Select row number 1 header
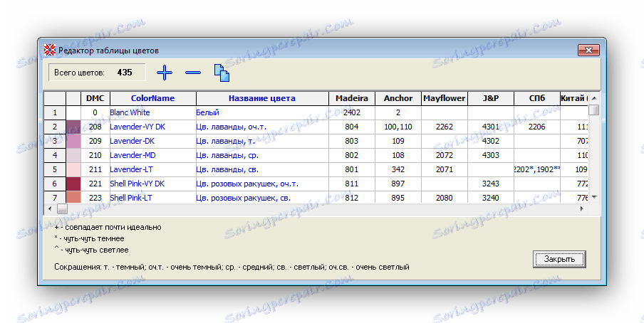This screenshot has height=323, width=644. click(55, 112)
